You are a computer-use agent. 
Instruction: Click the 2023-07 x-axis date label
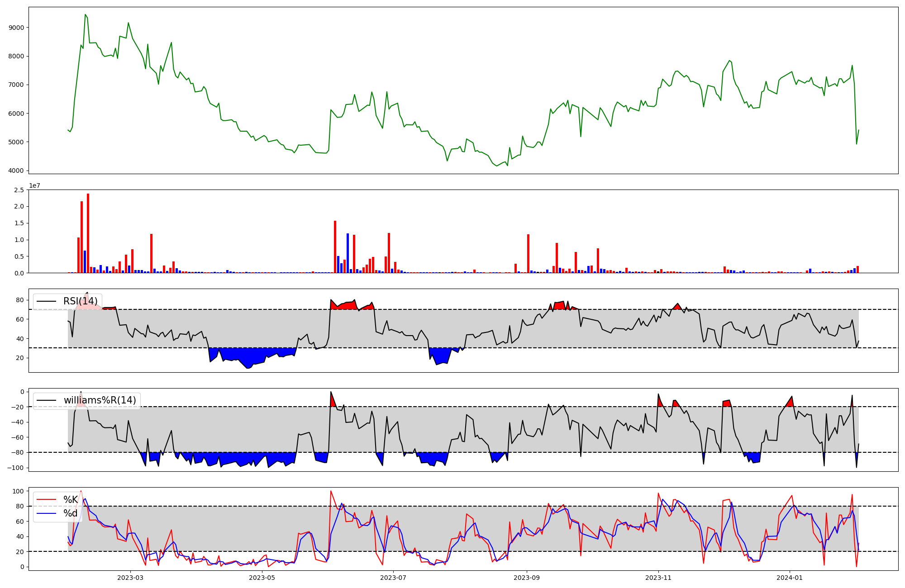394,578
